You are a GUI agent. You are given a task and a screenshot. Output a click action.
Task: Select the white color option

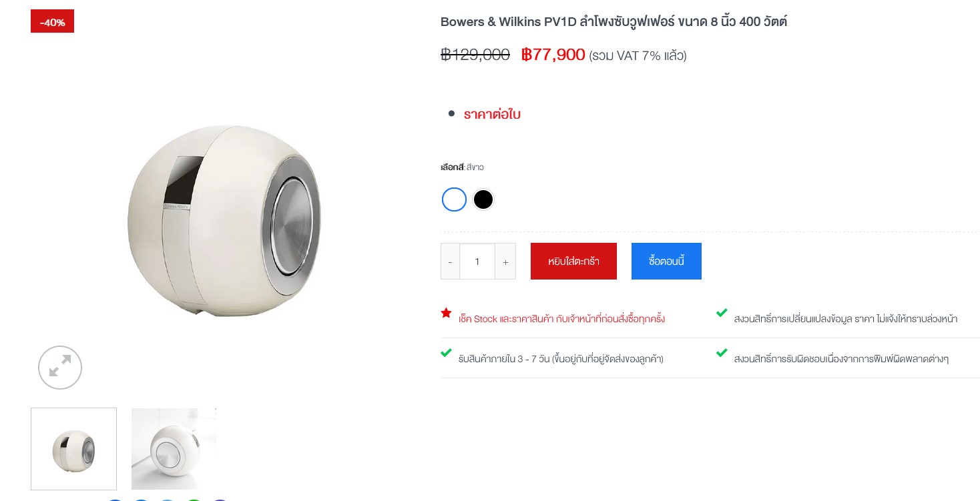pos(454,199)
